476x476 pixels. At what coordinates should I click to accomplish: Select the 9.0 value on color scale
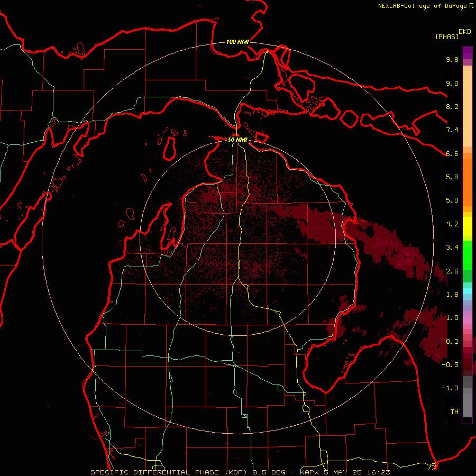tap(452, 83)
